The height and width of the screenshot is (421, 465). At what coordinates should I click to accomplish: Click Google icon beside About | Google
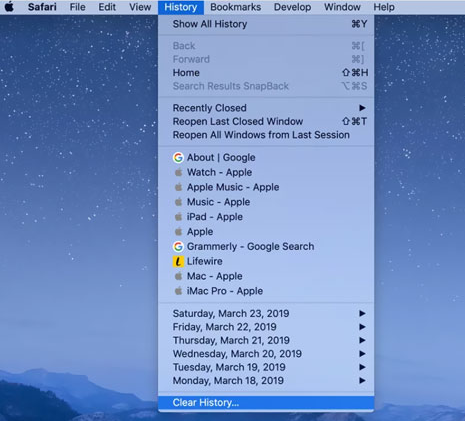click(x=178, y=158)
